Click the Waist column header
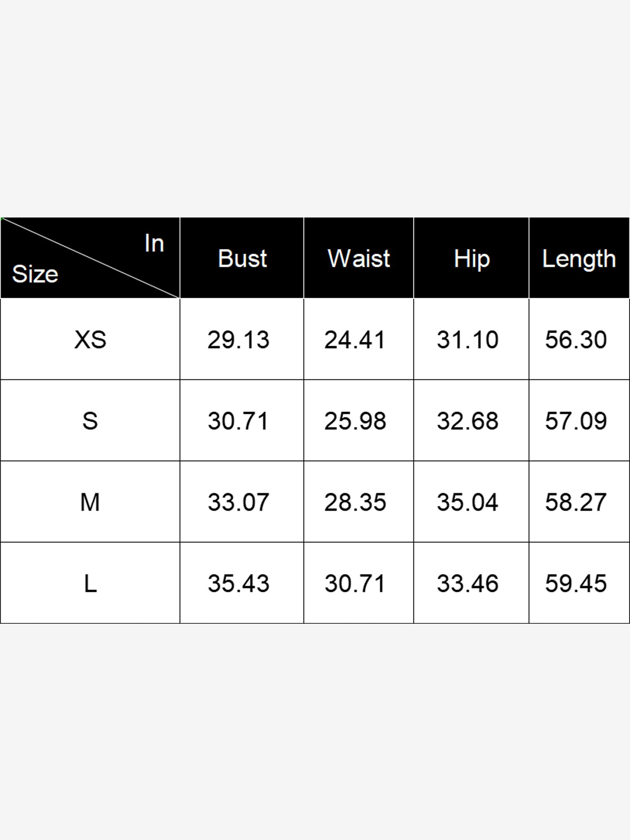Image resolution: width=630 pixels, height=840 pixels. (x=359, y=258)
